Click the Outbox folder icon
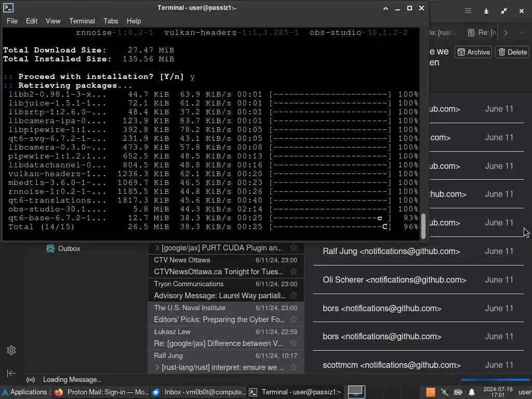This screenshot has width=532, height=399. pyautogui.click(x=50, y=249)
